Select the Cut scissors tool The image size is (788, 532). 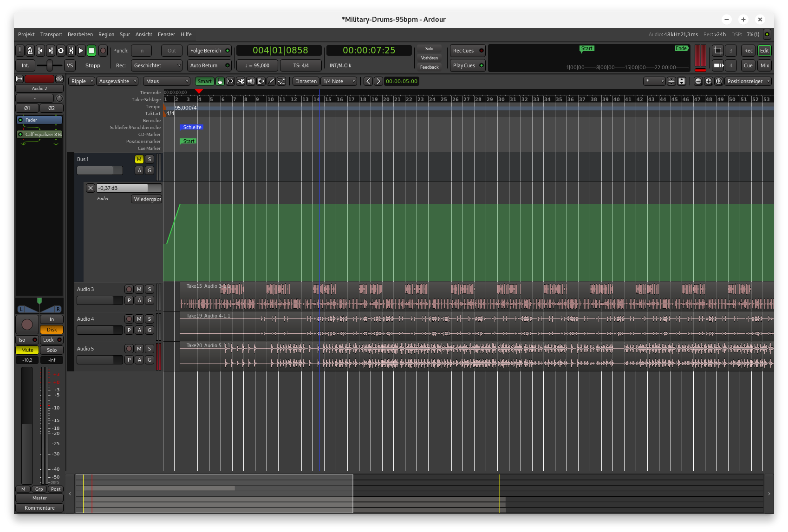pos(241,81)
